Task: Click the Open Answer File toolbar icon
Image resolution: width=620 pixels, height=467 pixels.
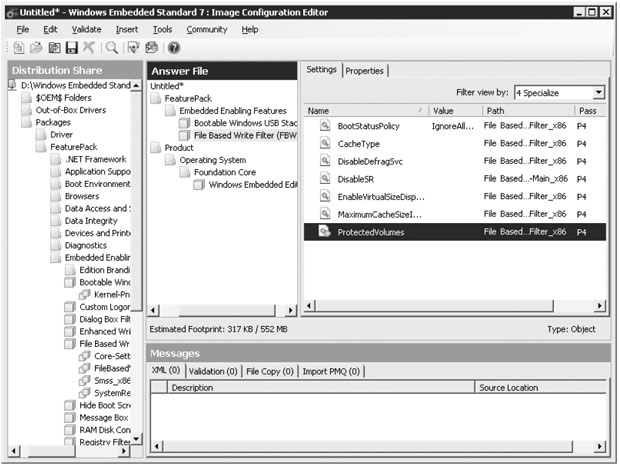Action: tap(36, 48)
